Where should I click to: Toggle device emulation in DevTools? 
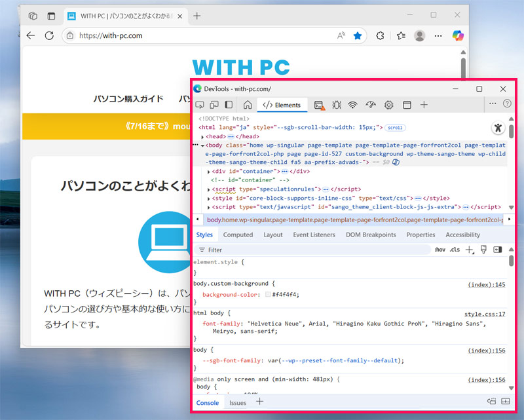(214, 105)
